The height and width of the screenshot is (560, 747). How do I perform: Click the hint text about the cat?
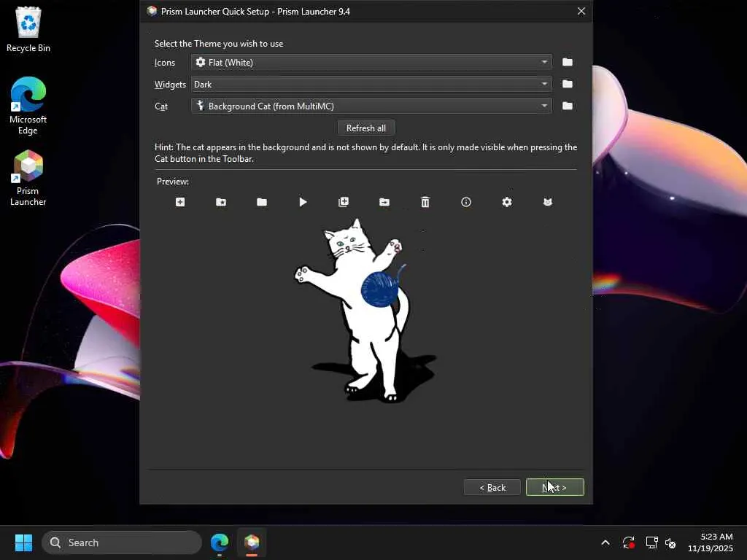(366, 153)
